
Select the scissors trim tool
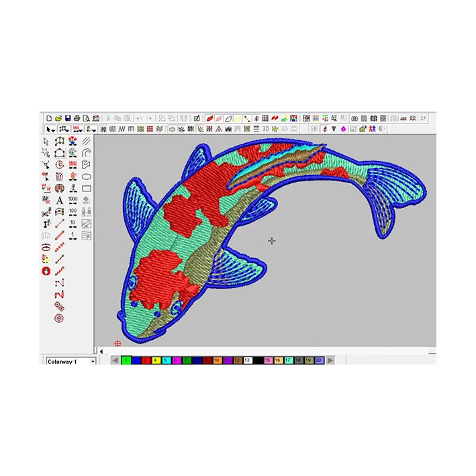coord(46,212)
